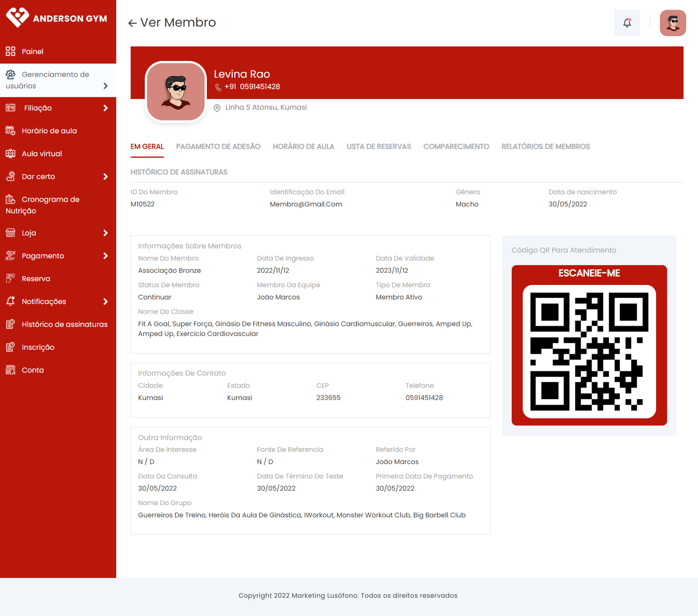Screen dimensions: 698x616
Task: Expand Gerenciamento de usuários submenu
Action: pyautogui.click(x=105, y=86)
